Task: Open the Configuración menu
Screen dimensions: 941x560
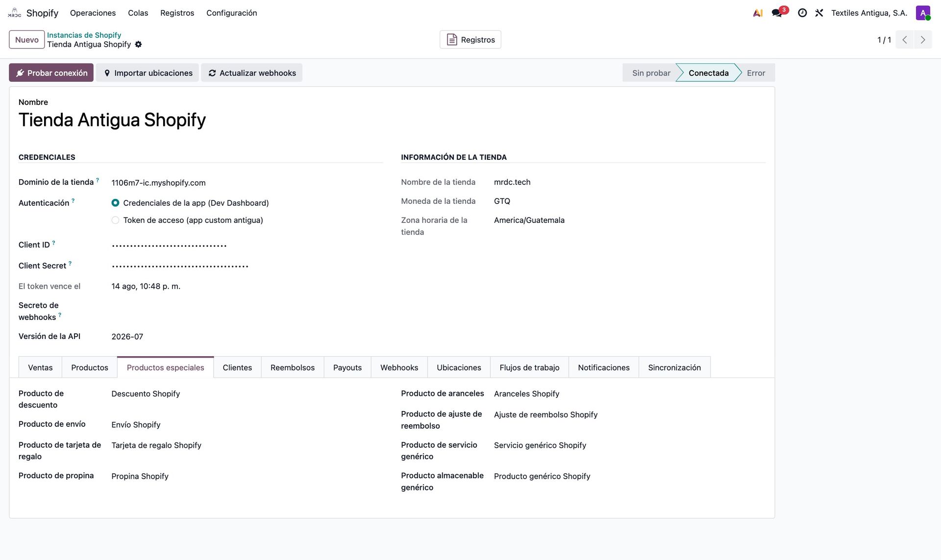Action: click(x=231, y=13)
